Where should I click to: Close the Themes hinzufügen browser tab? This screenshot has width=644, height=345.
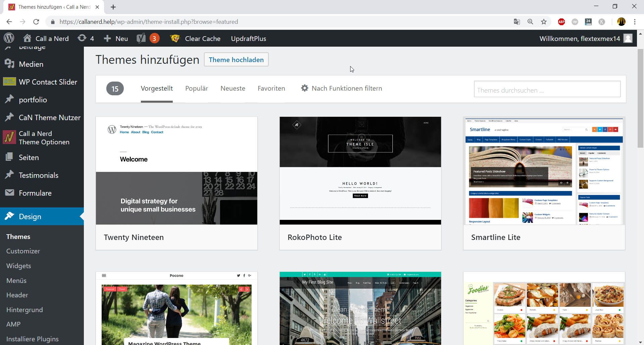click(97, 7)
